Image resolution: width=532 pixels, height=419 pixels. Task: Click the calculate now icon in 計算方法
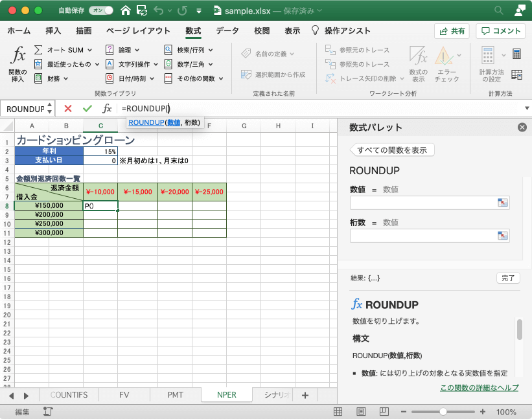[516, 54]
